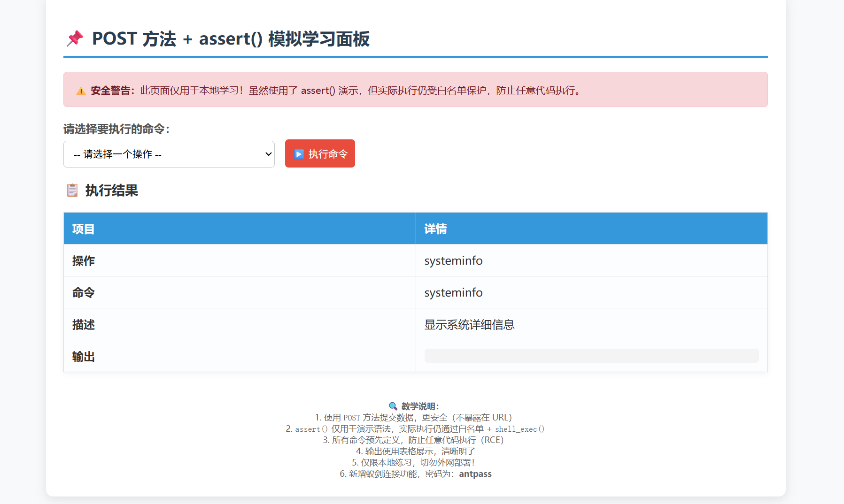Click the 描述 row label
Image resolution: width=844 pixels, height=504 pixels.
point(84,325)
